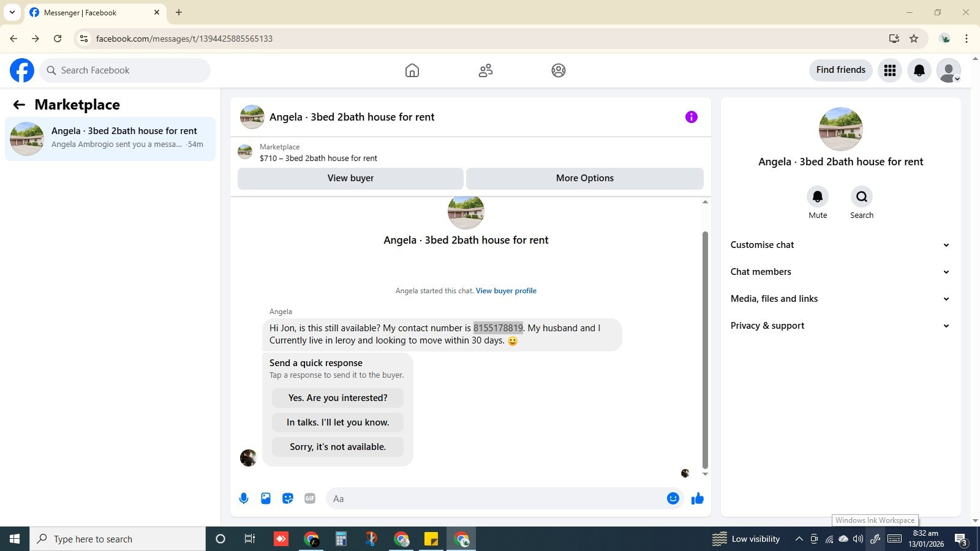View site information icon in address bar
This screenshot has width=980, height=551.
pyautogui.click(x=84, y=39)
